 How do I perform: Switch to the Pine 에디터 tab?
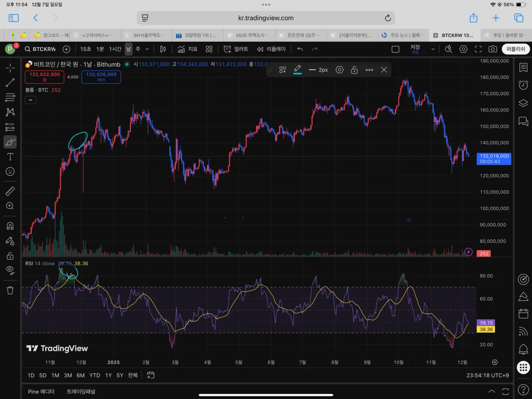(x=41, y=391)
